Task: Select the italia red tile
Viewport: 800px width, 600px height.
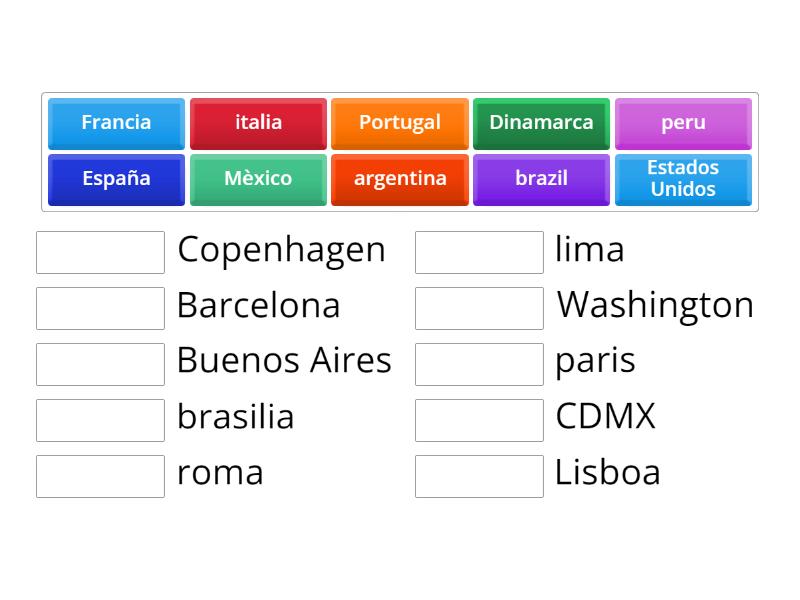Action: pos(258,123)
